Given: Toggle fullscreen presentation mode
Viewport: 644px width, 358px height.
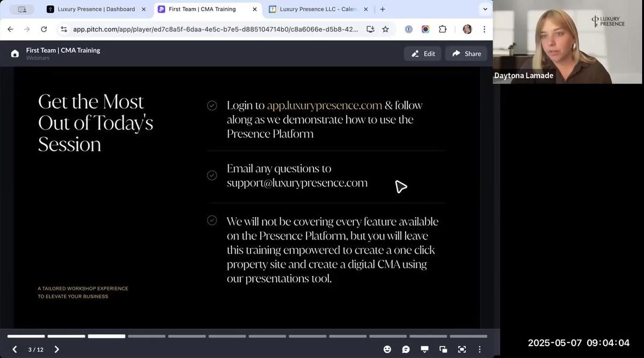Looking at the screenshot, I should (x=462, y=349).
